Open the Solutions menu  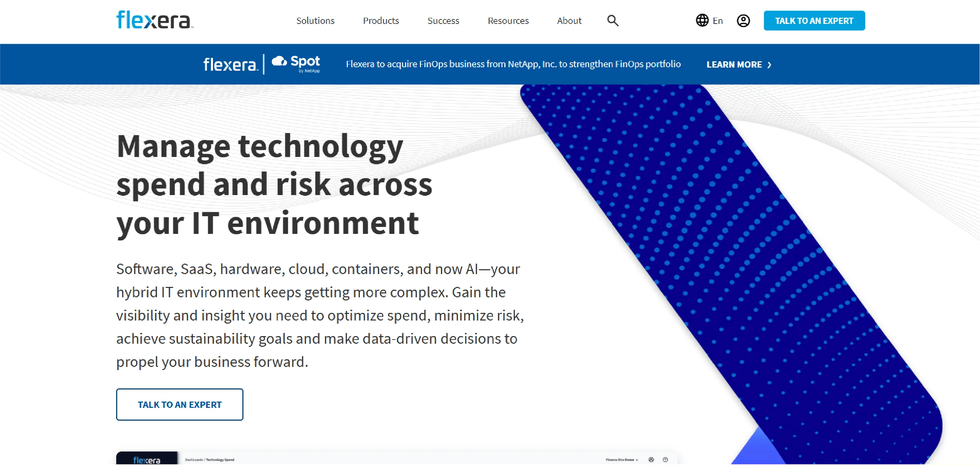pyautogui.click(x=315, y=20)
